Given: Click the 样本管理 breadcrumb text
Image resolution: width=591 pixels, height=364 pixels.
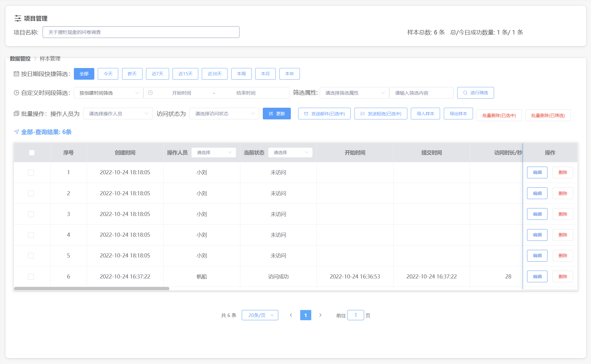Looking at the screenshot, I should (50, 59).
